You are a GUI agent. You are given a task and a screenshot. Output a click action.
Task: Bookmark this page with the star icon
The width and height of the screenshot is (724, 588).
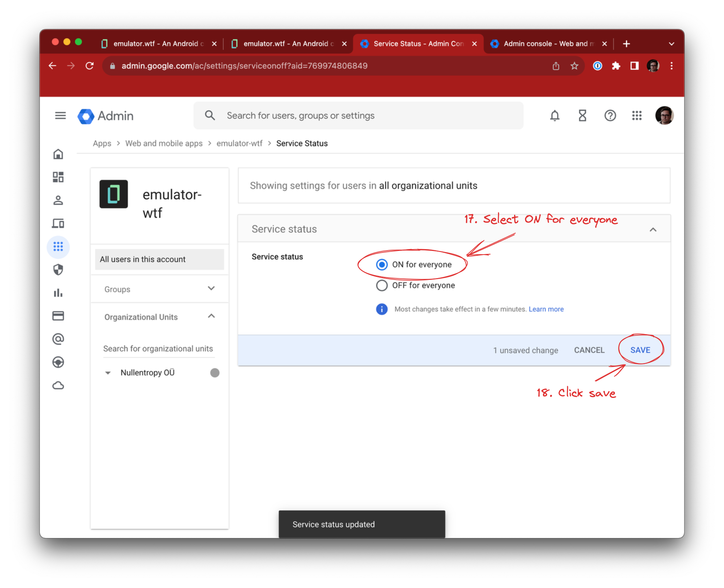pos(574,66)
